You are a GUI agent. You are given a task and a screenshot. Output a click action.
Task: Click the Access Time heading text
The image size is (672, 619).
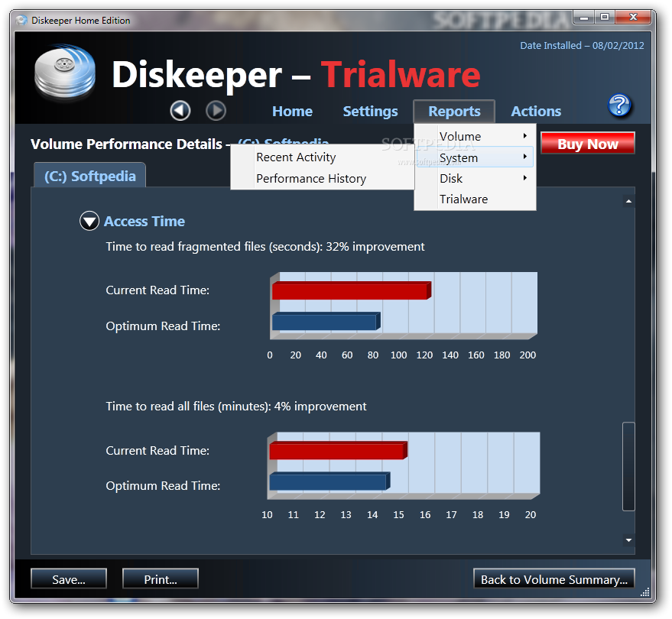[x=144, y=221]
